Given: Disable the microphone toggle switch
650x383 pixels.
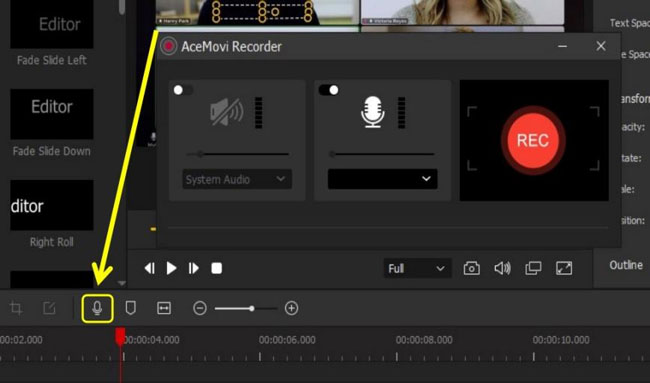Looking at the screenshot, I should pyautogui.click(x=329, y=90).
